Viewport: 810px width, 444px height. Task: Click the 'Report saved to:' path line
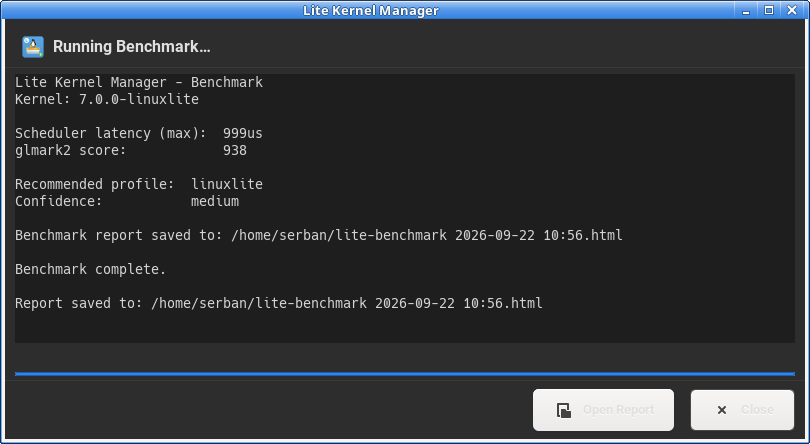279,303
